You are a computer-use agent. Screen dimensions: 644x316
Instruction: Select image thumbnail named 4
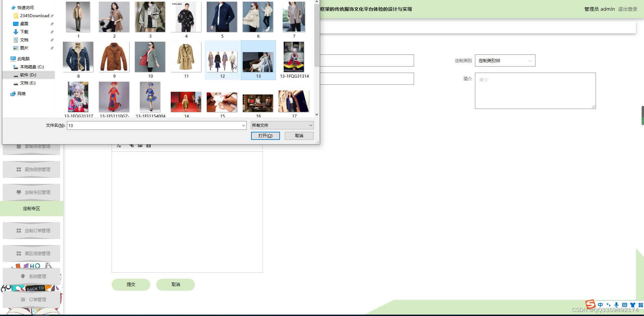point(186,17)
